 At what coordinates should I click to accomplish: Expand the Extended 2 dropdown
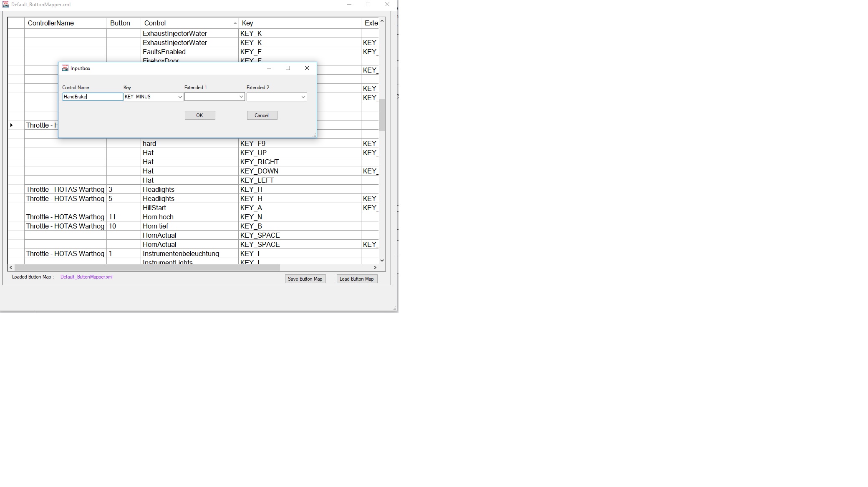coord(303,97)
